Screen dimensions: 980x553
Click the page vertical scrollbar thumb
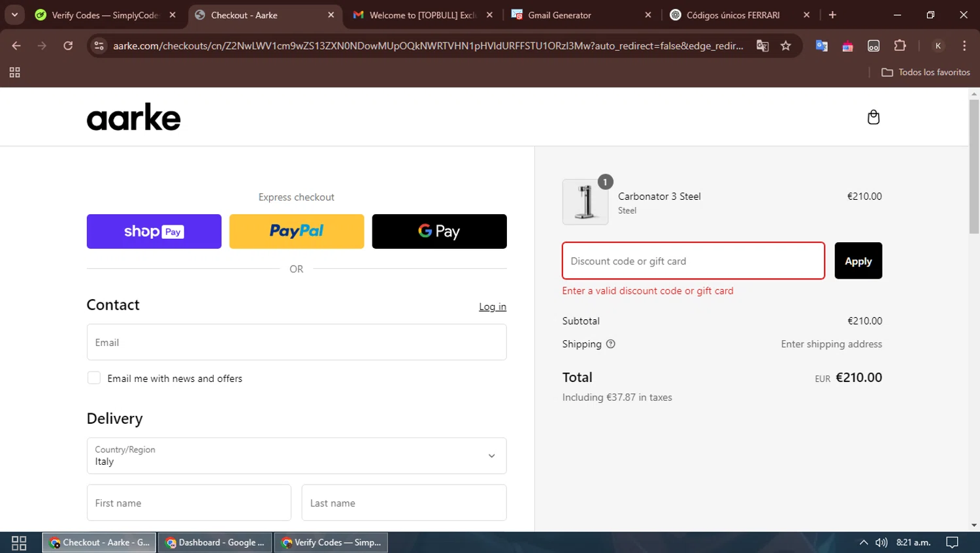click(x=974, y=166)
